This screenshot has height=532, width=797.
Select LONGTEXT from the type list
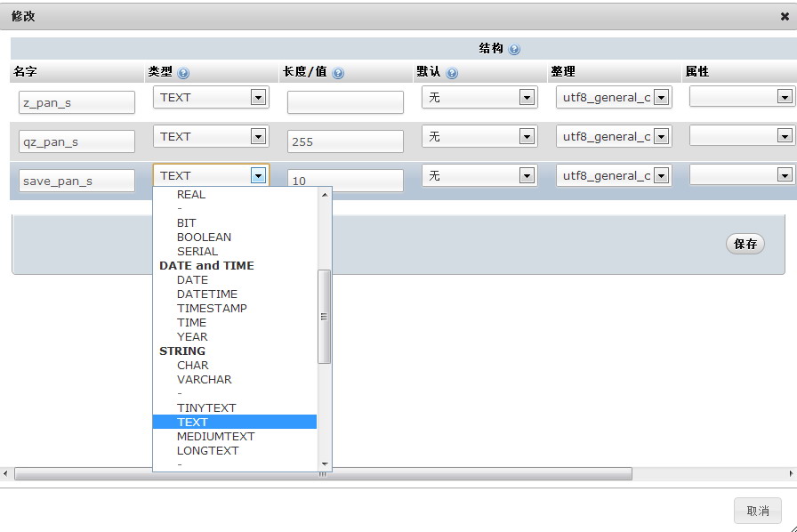[x=206, y=450]
